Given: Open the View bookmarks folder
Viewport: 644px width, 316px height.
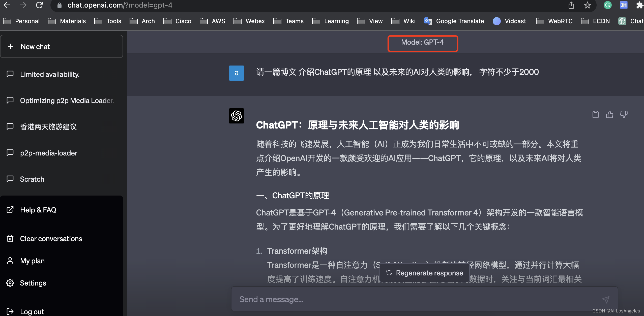Looking at the screenshot, I should (370, 21).
